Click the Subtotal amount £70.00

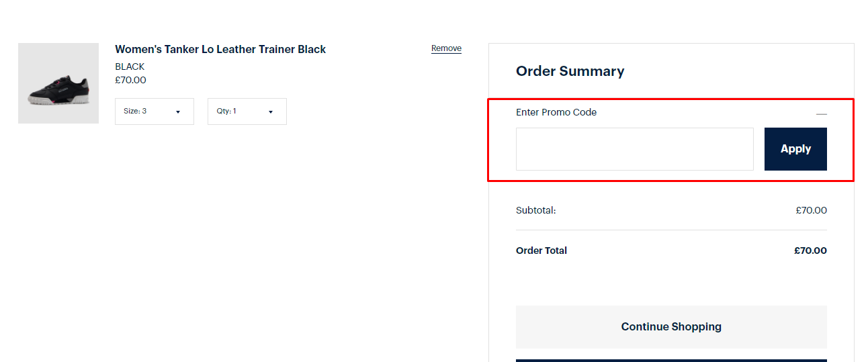[811, 210]
